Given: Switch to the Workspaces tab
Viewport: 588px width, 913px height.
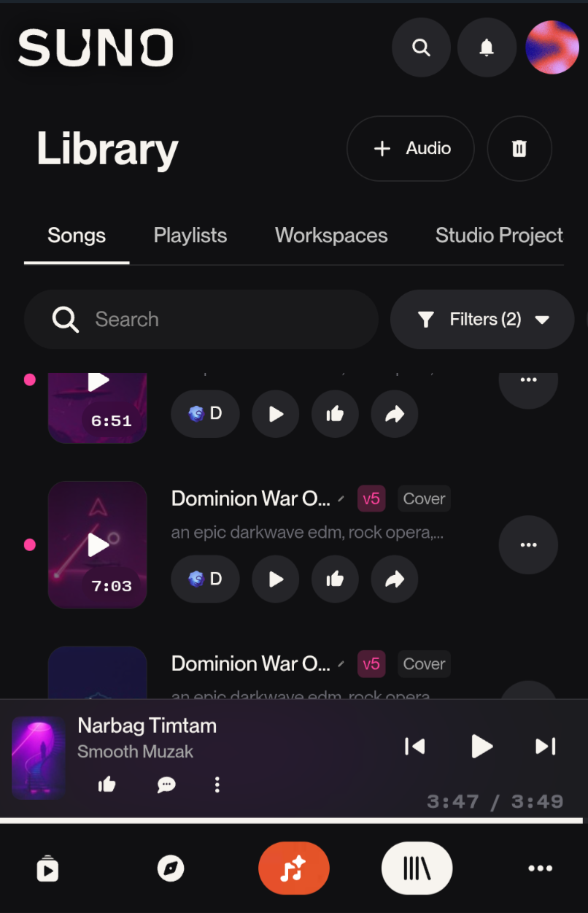Looking at the screenshot, I should pyautogui.click(x=331, y=236).
